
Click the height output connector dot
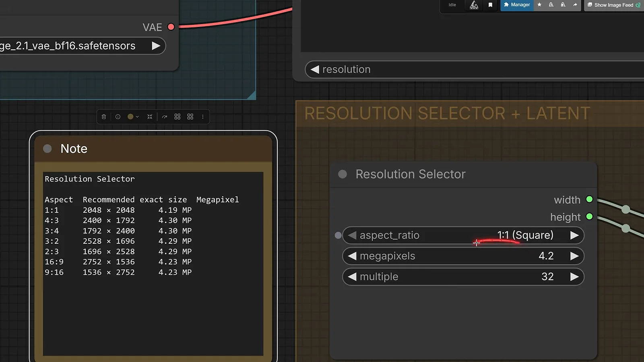tap(590, 217)
